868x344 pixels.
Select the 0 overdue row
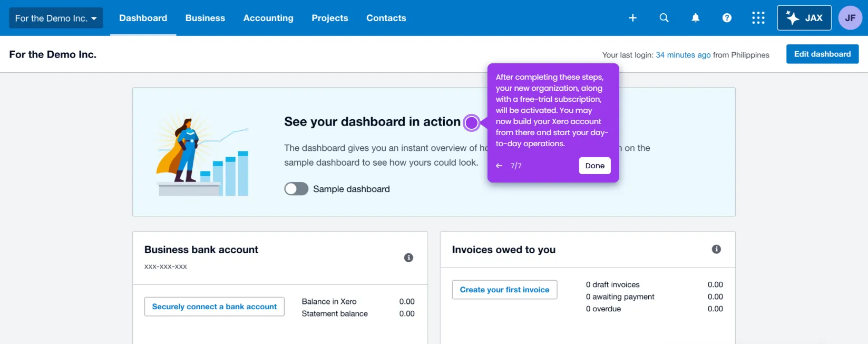[654, 309]
